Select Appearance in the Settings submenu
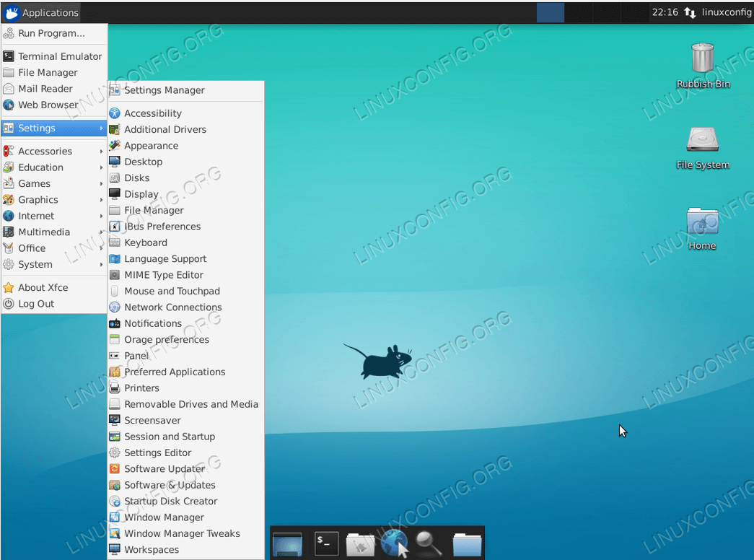Viewport: 754px width, 560px height. (152, 145)
